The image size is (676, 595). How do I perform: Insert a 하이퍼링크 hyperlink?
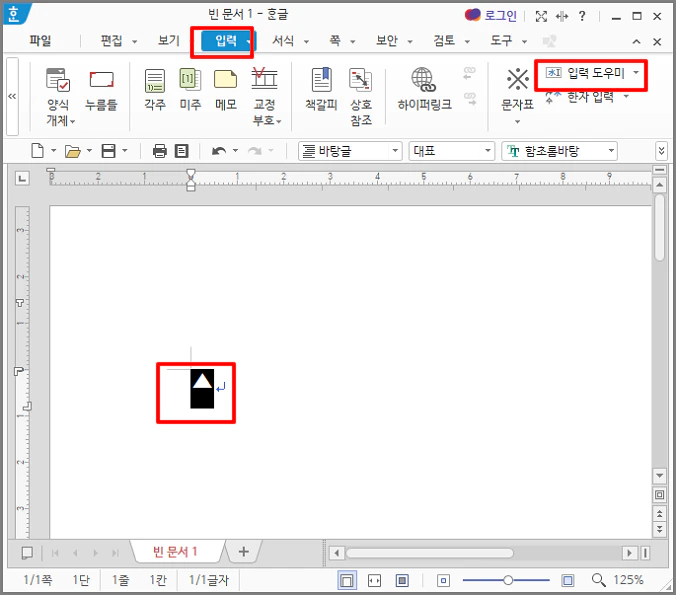click(424, 89)
